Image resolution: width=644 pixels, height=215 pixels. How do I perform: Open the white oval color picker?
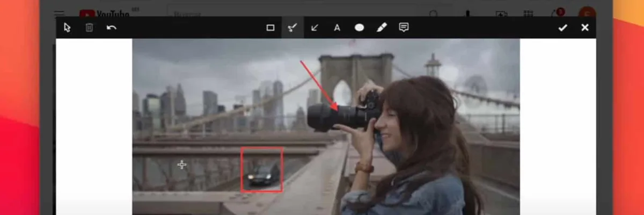[x=359, y=27]
